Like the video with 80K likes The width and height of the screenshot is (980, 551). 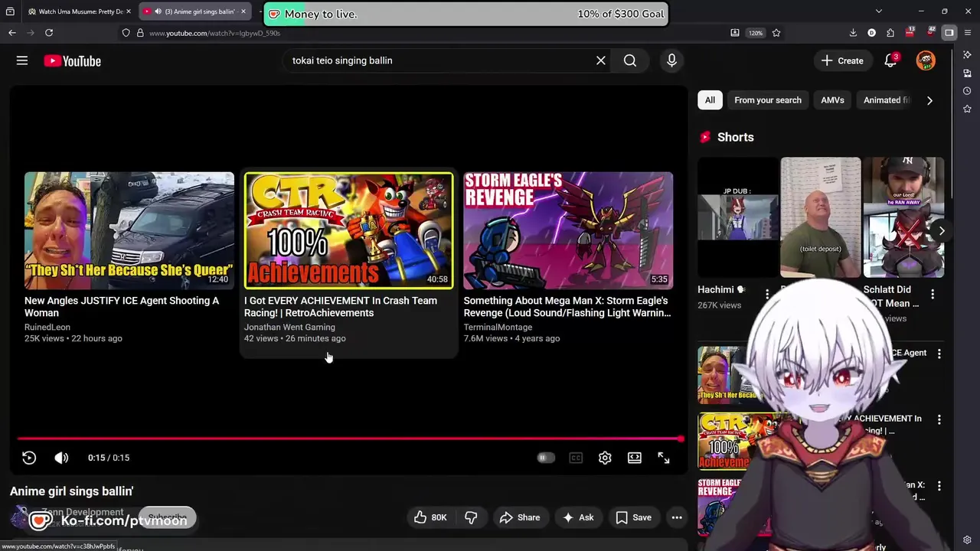click(430, 517)
